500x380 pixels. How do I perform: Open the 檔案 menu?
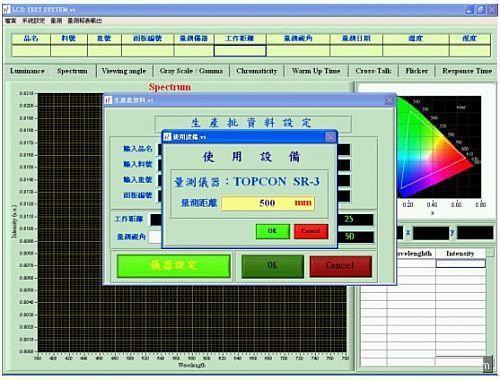pyautogui.click(x=11, y=21)
